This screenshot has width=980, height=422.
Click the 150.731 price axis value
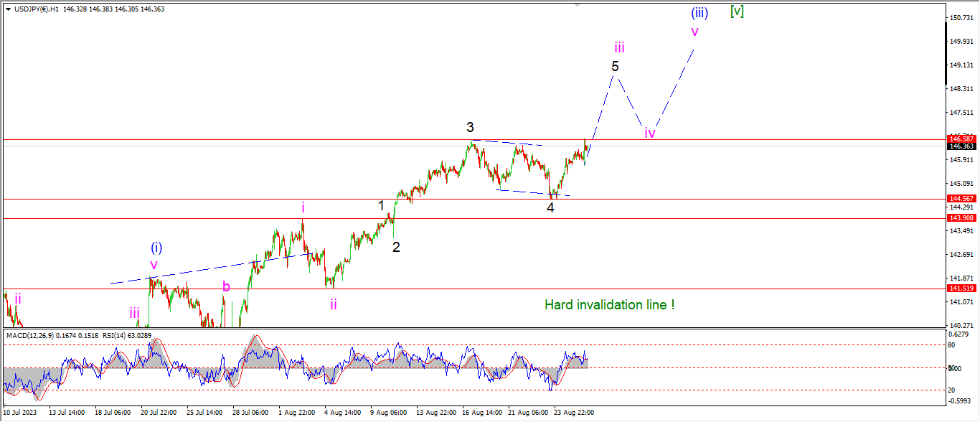[961, 17]
